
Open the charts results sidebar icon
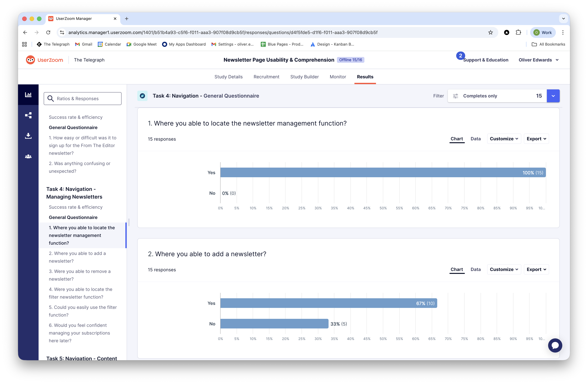pos(28,95)
